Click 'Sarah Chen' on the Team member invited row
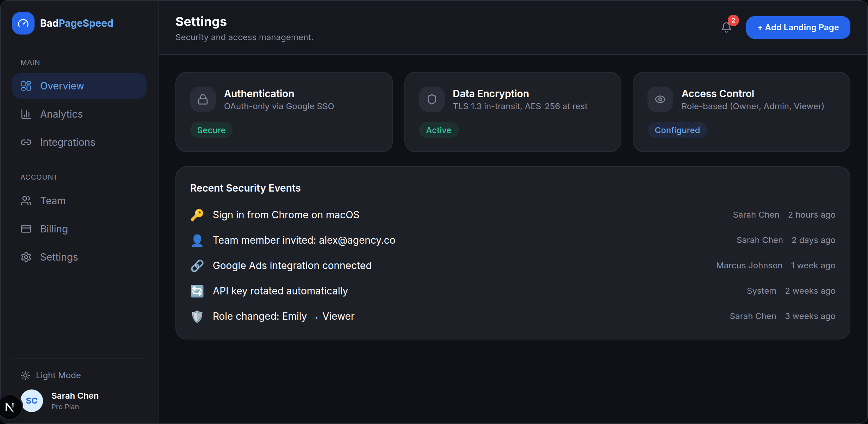Viewport: 868px width, 424px height. tap(760, 240)
